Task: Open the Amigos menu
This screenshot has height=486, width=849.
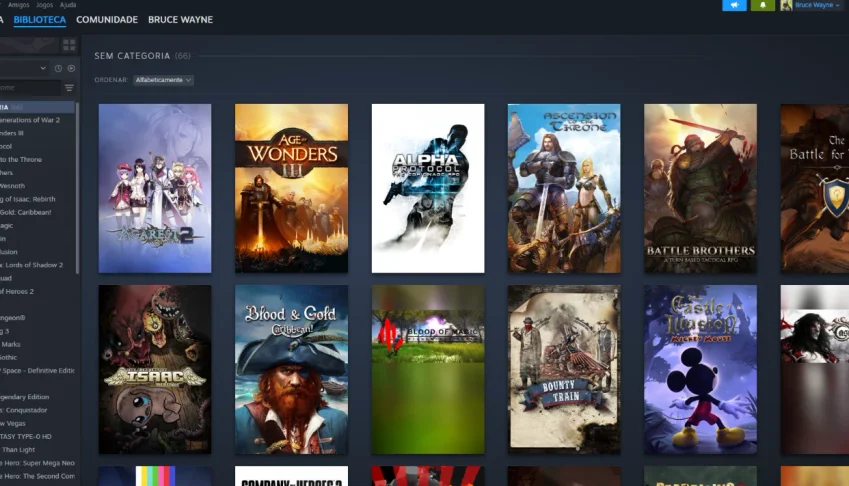Action: click(18, 4)
